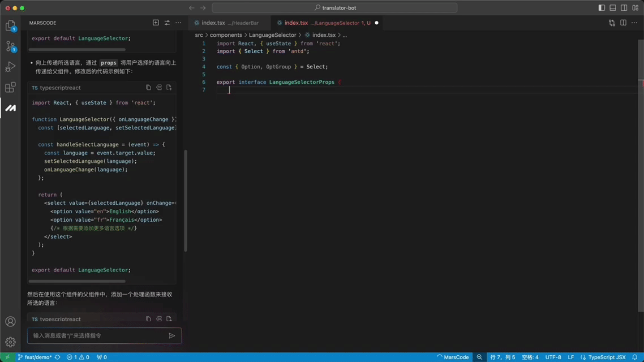Toggle the bottom panel layout button
Screen dimensions: 644x362
point(613,8)
